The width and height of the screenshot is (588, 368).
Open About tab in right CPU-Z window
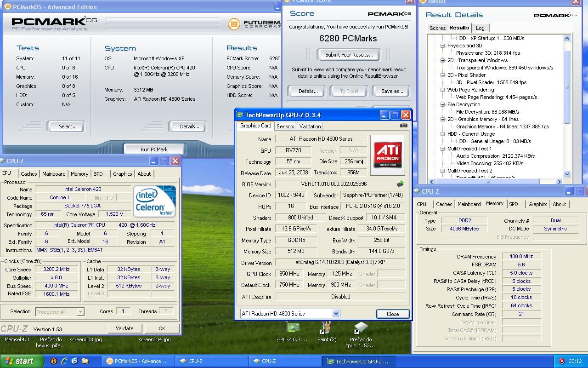click(559, 204)
